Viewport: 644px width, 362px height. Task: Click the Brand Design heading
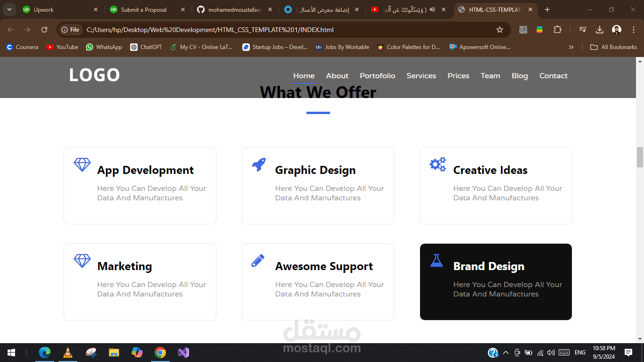489,266
